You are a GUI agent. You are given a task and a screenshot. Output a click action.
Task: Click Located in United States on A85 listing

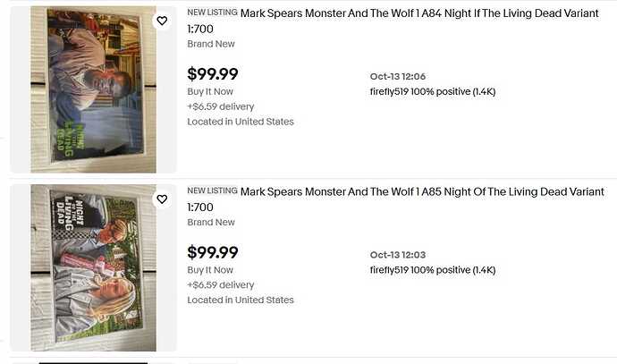pos(241,301)
